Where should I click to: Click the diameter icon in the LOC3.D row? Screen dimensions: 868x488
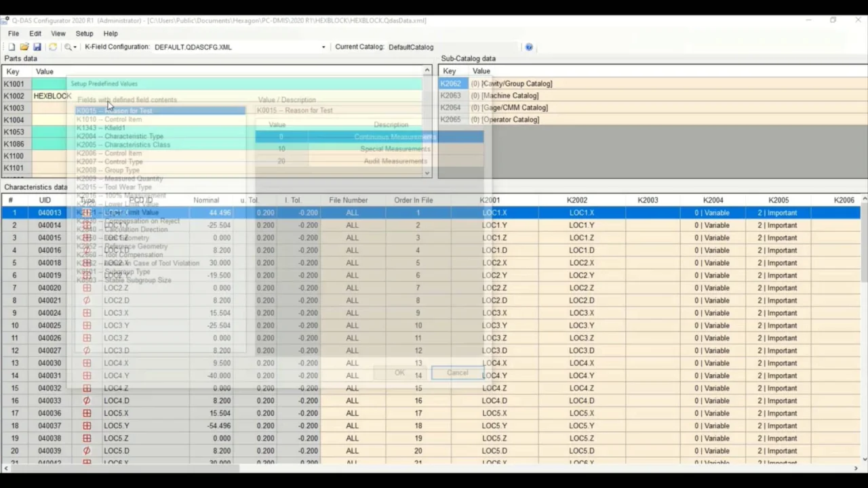pos(86,350)
